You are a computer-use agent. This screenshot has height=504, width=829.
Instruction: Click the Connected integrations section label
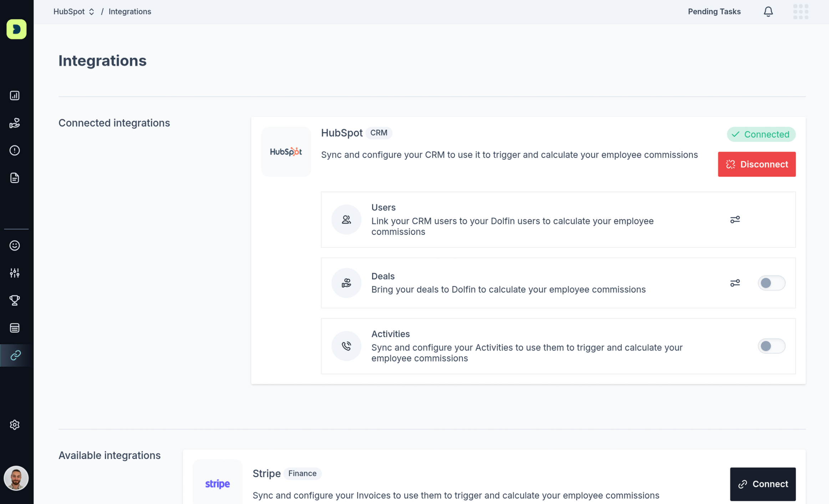point(114,123)
